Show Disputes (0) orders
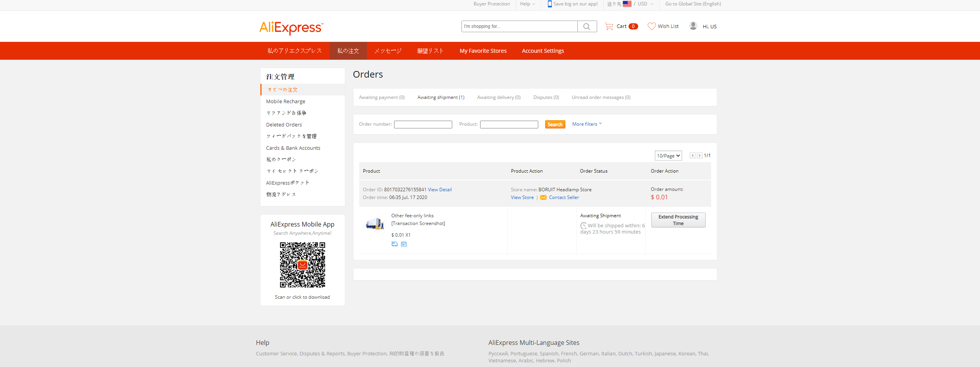 pos(546,97)
